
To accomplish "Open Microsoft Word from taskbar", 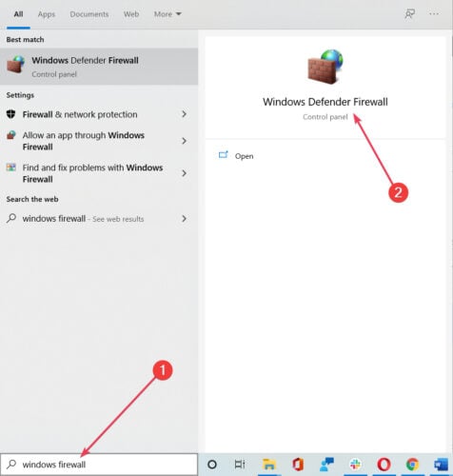I will (441, 465).
